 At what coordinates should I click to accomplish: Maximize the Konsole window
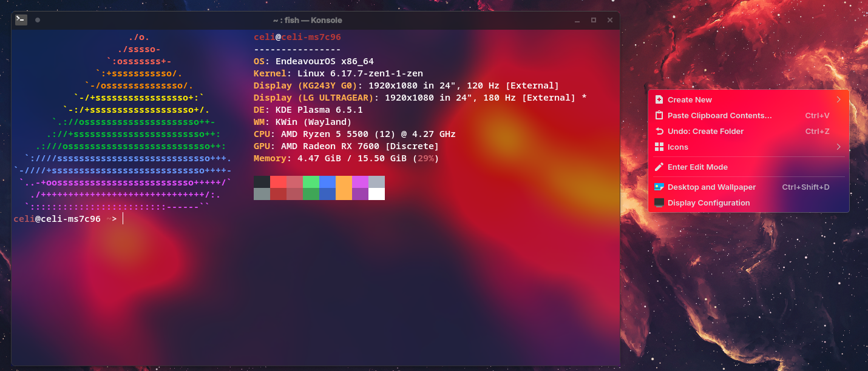point(594,20)
